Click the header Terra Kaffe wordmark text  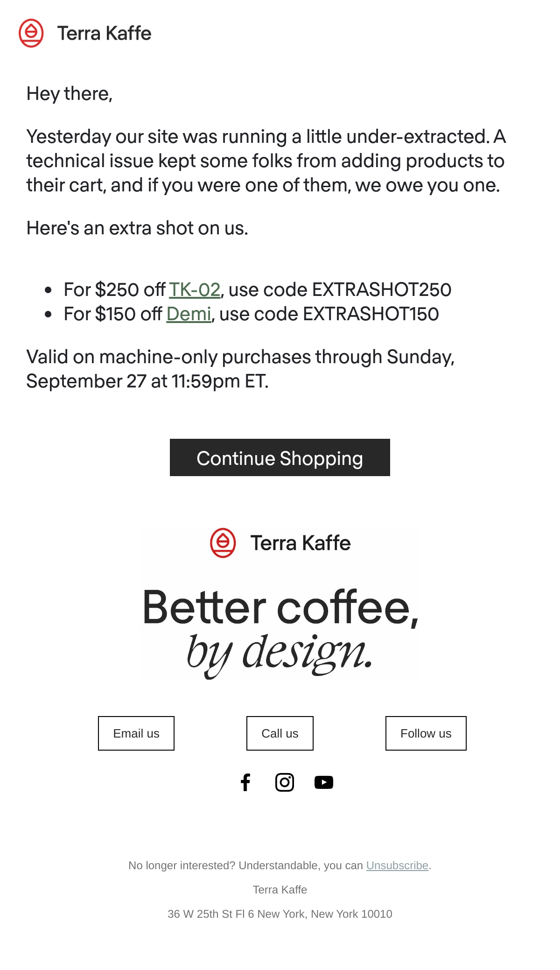click(x=104, y=34)
